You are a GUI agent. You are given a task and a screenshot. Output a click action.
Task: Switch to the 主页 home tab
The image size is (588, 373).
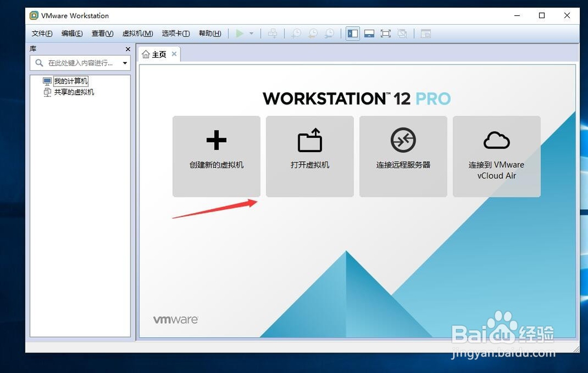click(159, 55)
